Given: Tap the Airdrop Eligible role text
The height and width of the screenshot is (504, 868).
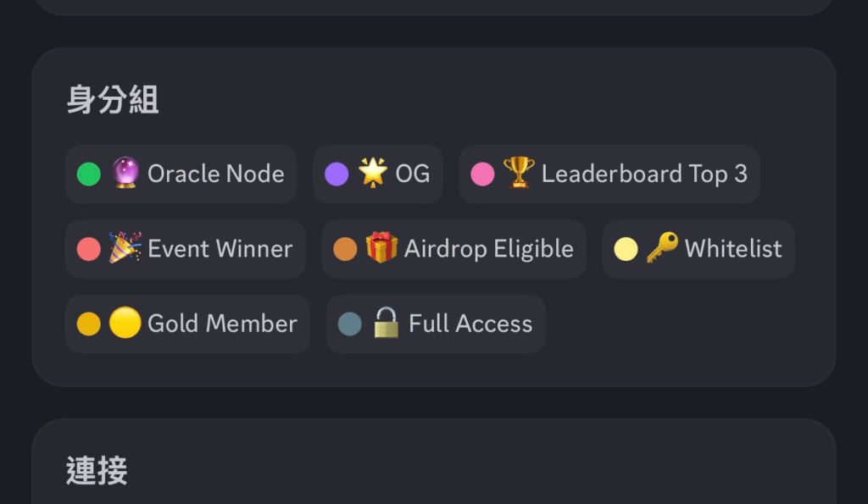Looking at the screenshot, I should 488,249.
